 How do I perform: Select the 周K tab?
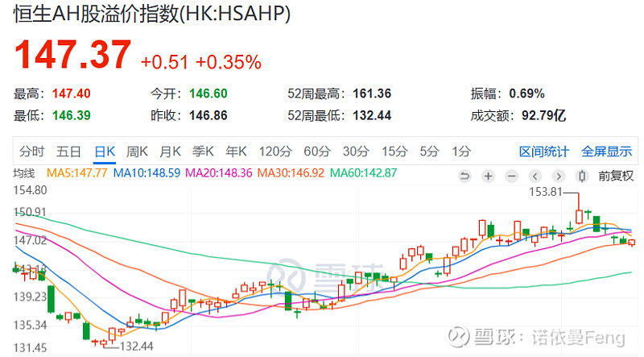coord(137,152)
